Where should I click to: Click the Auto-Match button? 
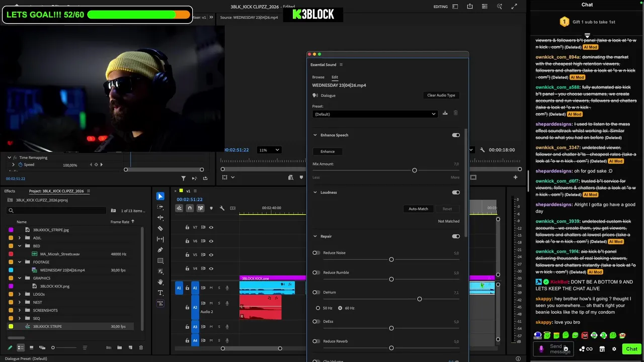point(418,209)
